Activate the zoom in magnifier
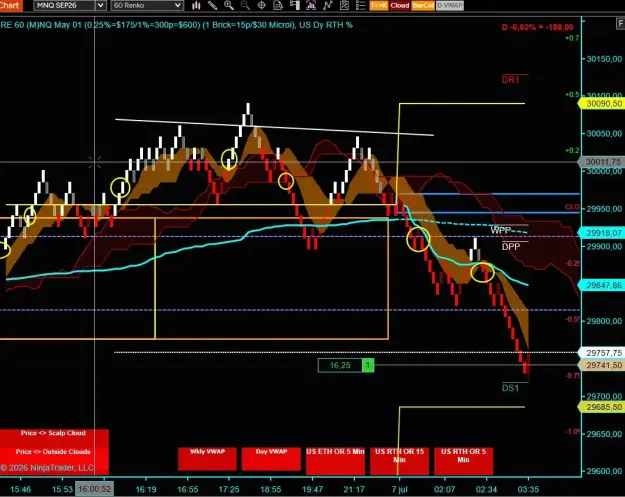Viewport: 625px width, 497px height. (229, 5)
